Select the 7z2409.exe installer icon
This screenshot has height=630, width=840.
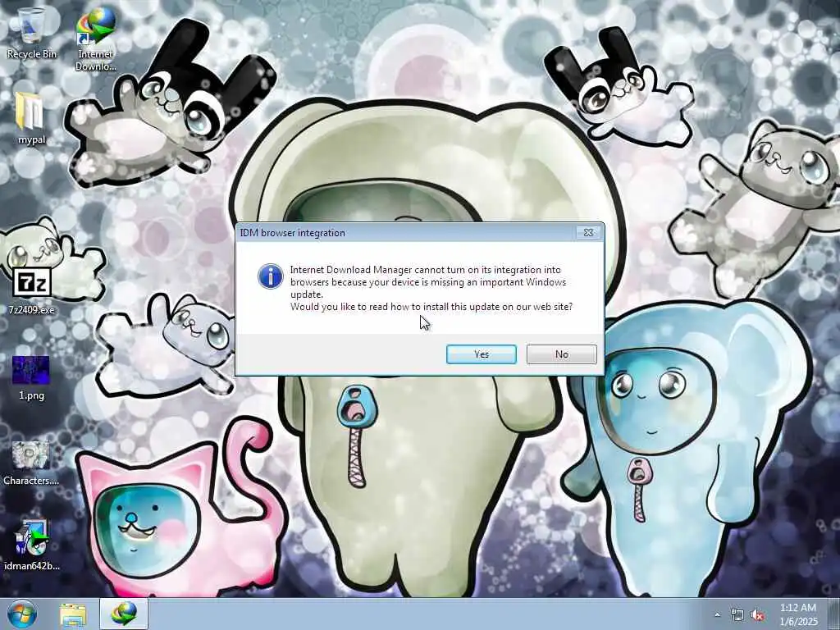pos(31,290)
